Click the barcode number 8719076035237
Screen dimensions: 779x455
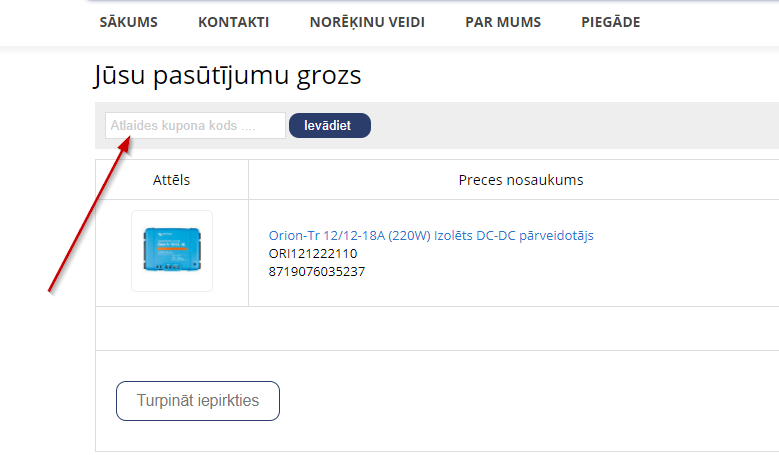tap(317, 271)
